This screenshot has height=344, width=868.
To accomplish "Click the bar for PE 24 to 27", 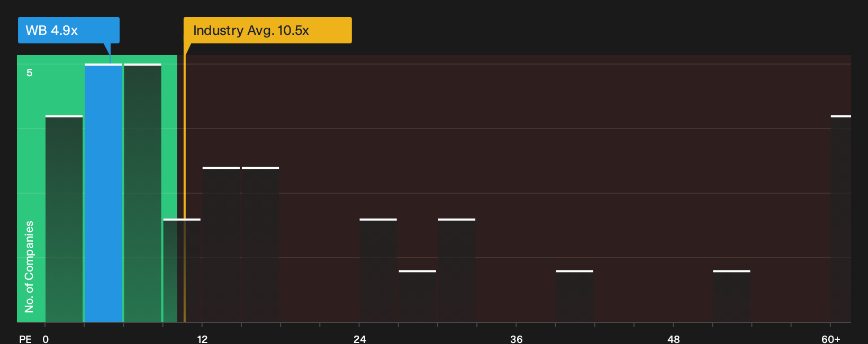I will click(378, 270).
